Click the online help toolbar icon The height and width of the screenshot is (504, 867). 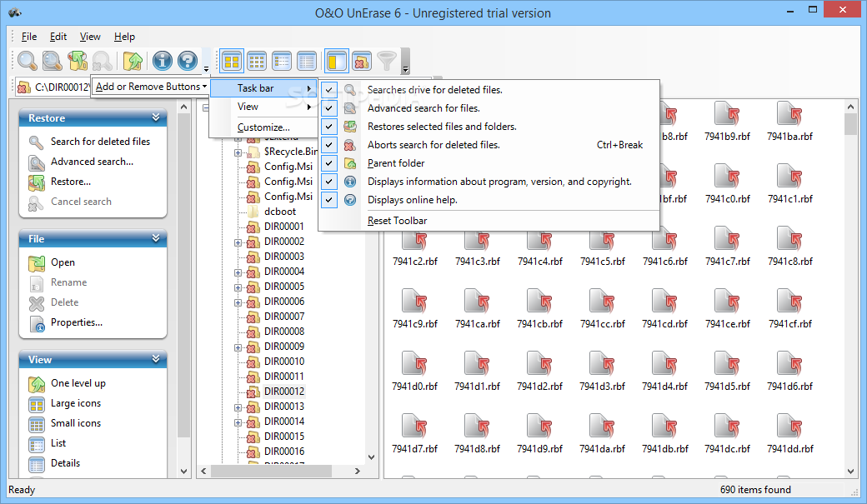(188, 61)
